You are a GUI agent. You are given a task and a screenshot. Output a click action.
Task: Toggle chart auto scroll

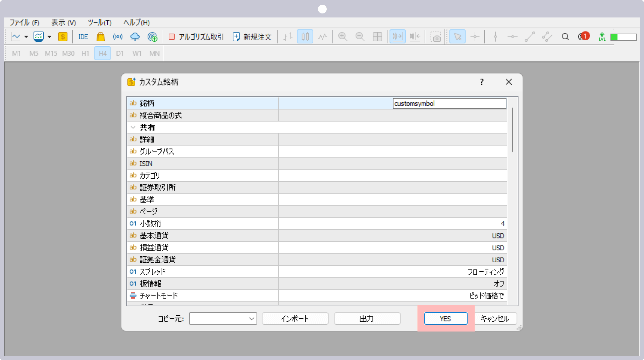398,37
